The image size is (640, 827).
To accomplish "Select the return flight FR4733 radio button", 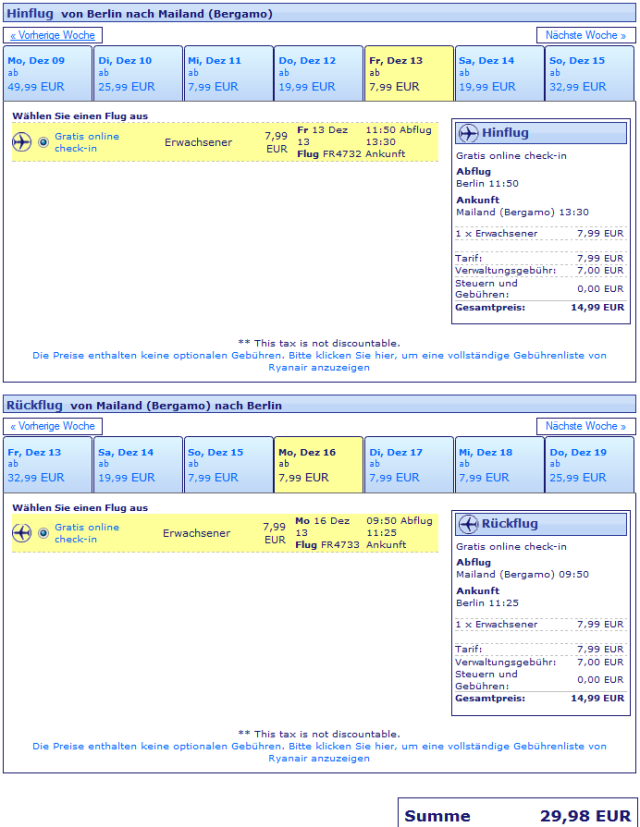I will [43, 534].
